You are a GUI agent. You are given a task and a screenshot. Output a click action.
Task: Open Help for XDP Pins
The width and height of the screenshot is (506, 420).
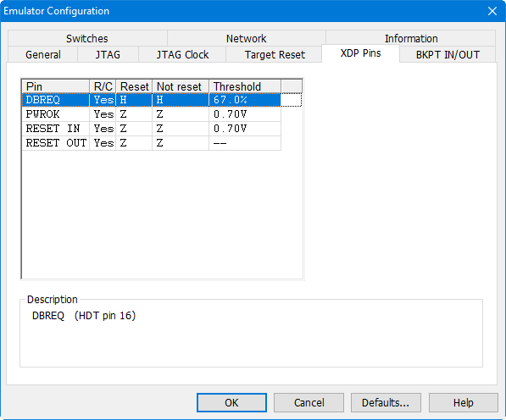[463, 402]
